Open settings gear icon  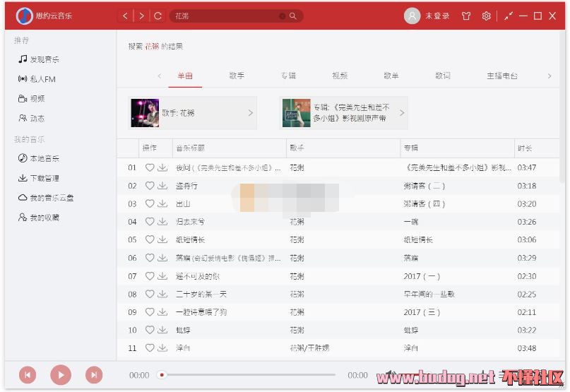coord(486,16)
